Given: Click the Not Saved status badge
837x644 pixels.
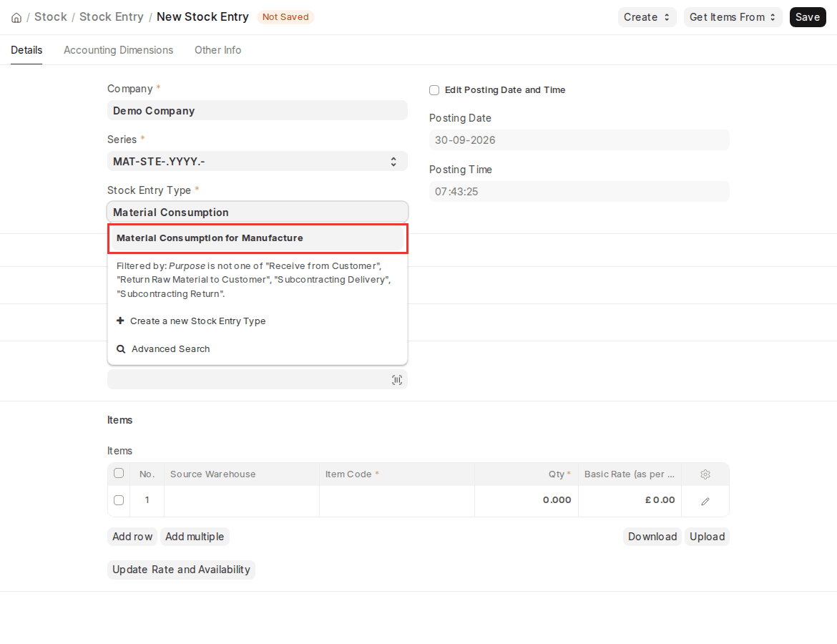Looking at the screenshot, I should [285, 17].
